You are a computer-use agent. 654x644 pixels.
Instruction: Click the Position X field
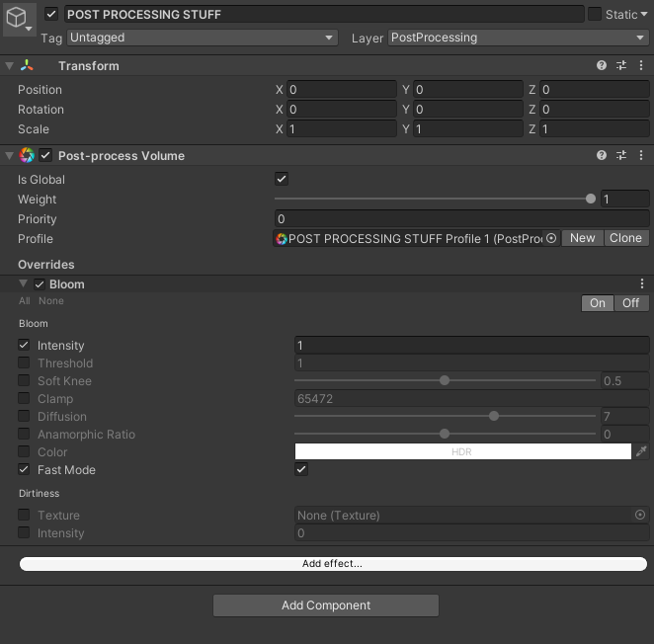[341, 89]
